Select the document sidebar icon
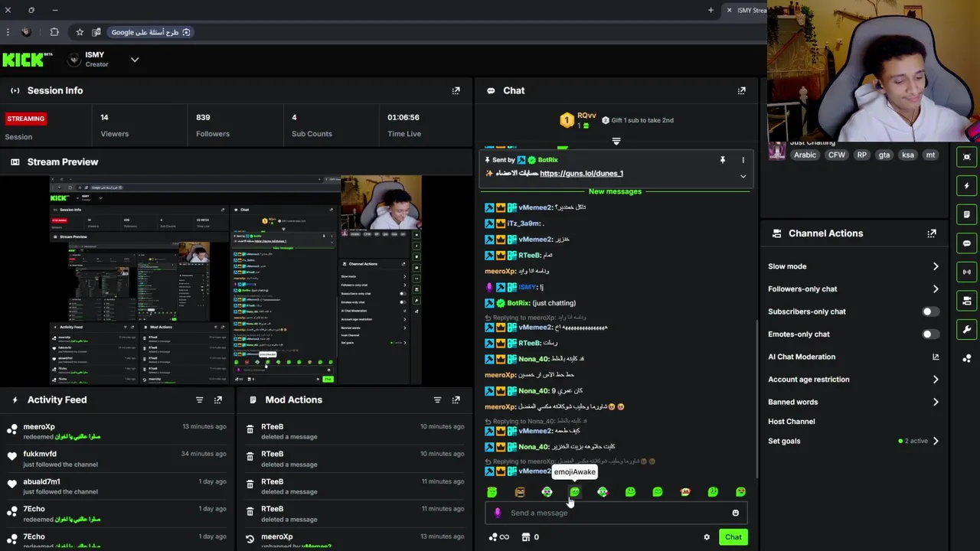The image size is (980, 551). (x=967, y=214)
